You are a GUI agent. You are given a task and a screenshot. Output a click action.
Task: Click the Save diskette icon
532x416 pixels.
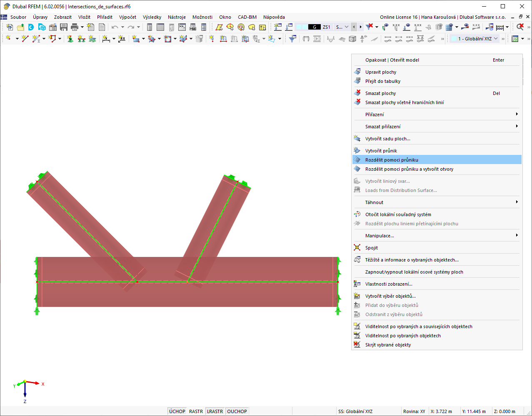64,27
